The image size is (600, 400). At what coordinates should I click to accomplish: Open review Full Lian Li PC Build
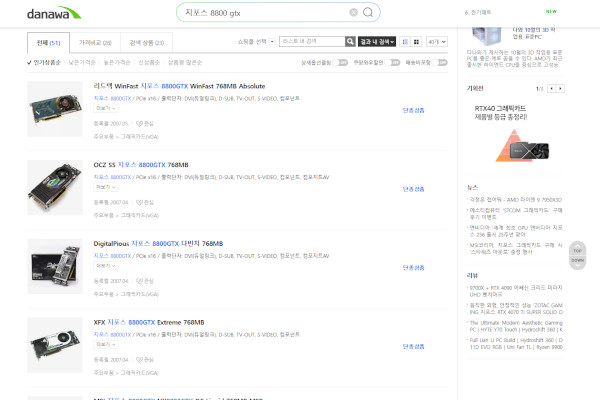(x=515, y=343)
